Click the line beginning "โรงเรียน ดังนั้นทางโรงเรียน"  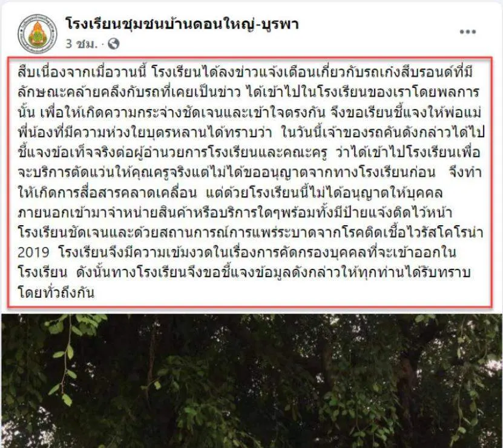pyautogui.click(x=244, y=272)
